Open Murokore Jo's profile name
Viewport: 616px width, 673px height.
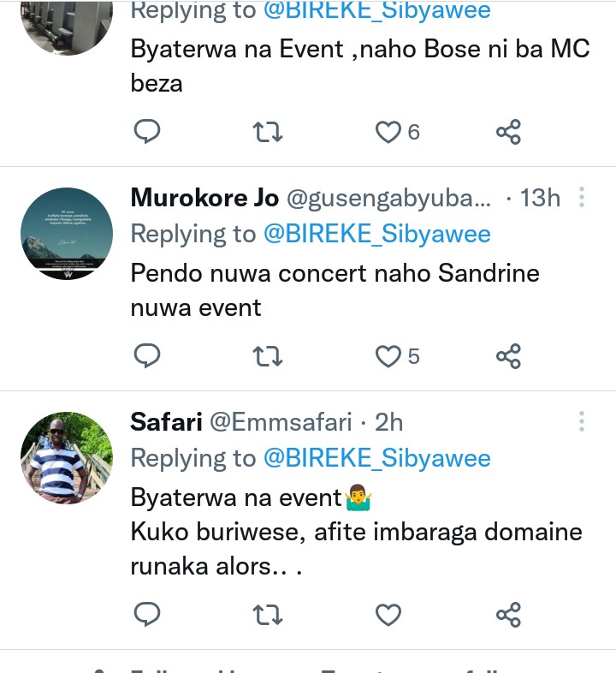[x=204, y=199]
